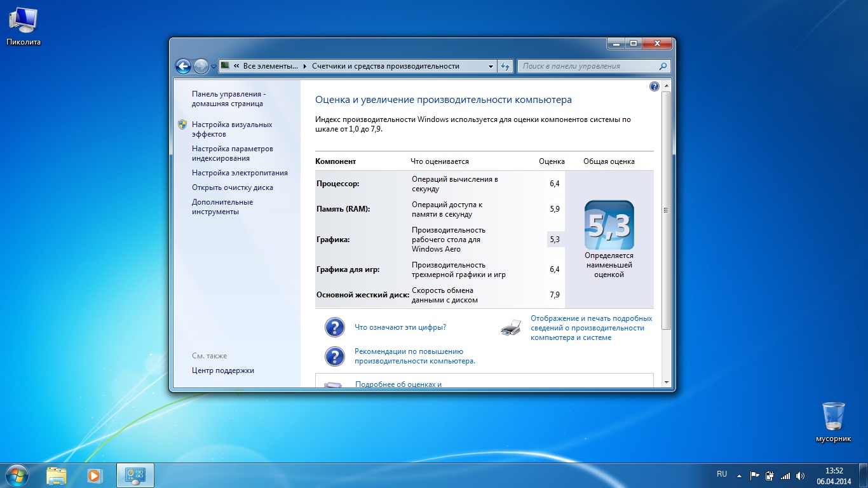Click the blue help question mark icon
Image resolution: width=868 pixels, height=488 pixels.
click(x=654, y=86)
